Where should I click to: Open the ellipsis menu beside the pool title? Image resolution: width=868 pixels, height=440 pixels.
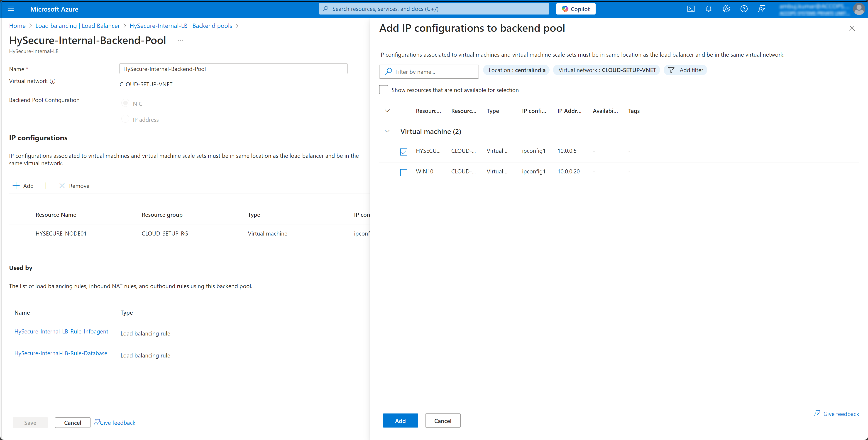(x=180, y=41)
